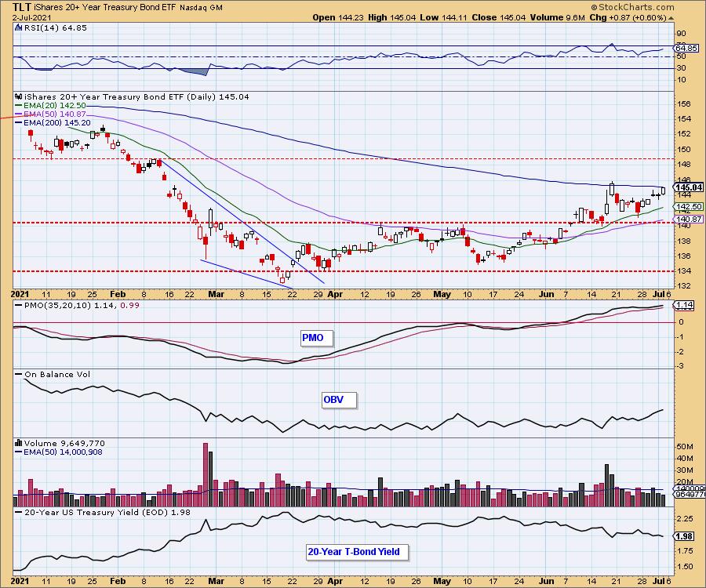
Task: Click the 20-Year US Treasury Yield (EOD) label
Action: click(103, 513)
